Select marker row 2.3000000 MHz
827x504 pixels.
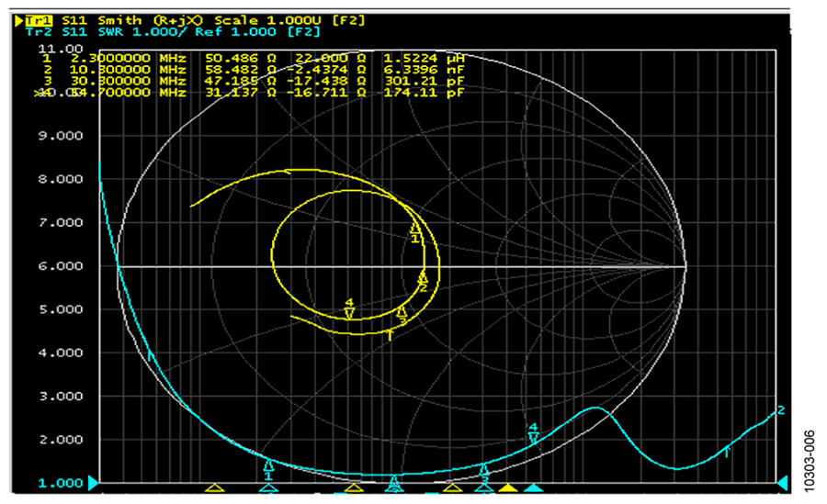click(x=254, y=58)
